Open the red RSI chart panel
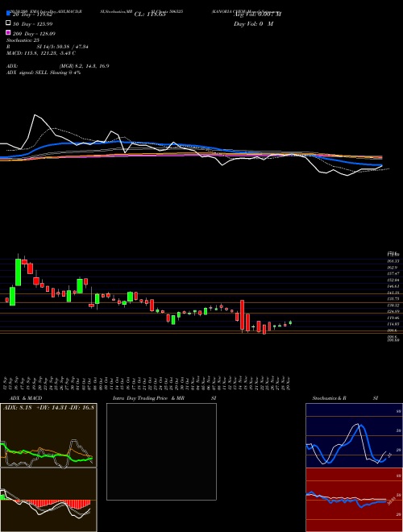Screen dimensions: 403x532 pyautogui.click(x=354, y=500)
